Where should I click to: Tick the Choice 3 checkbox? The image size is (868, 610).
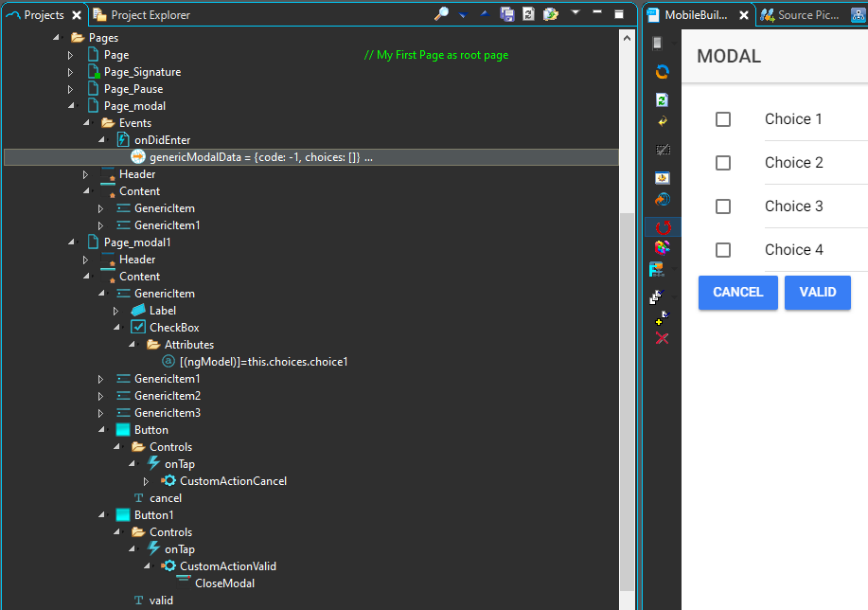[723, 206]
